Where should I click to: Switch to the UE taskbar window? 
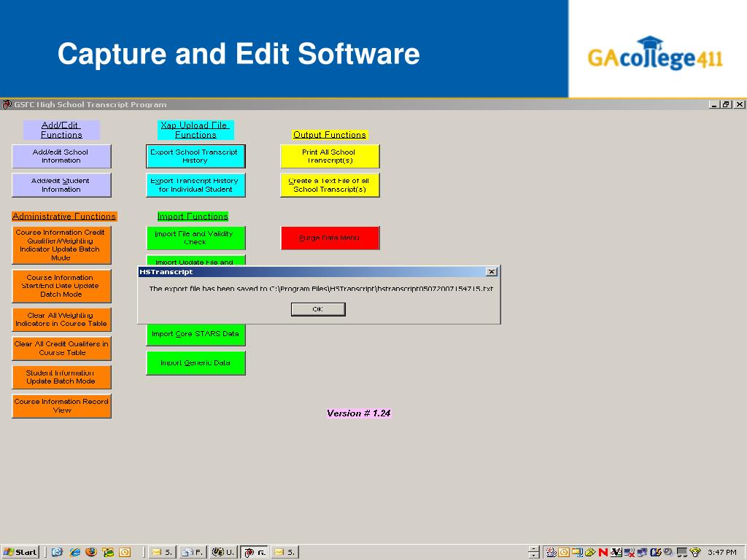coord(223,552)
